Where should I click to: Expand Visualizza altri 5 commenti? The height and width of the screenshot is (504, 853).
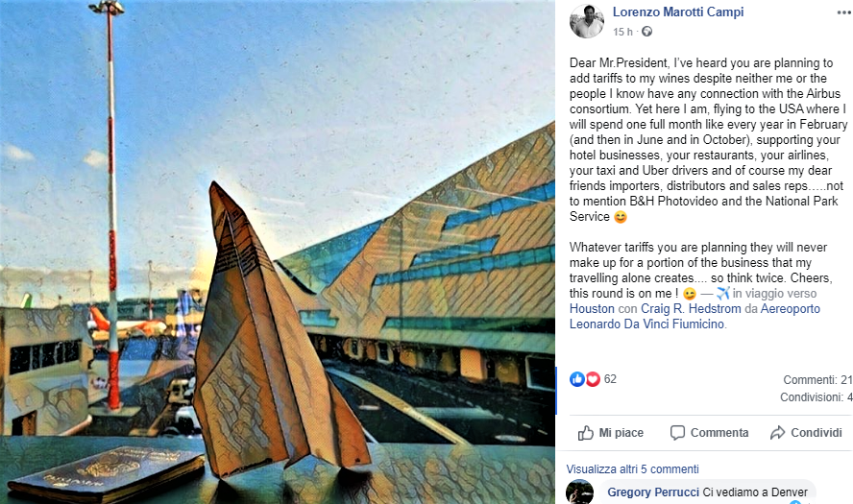(632, 469)
